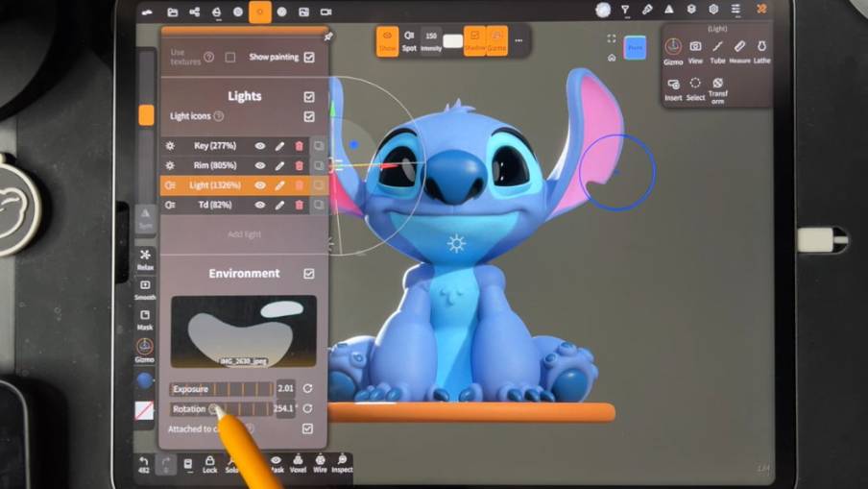
Task: Tap Gizmo in left shortcut bar
Action: pos(144,351)
